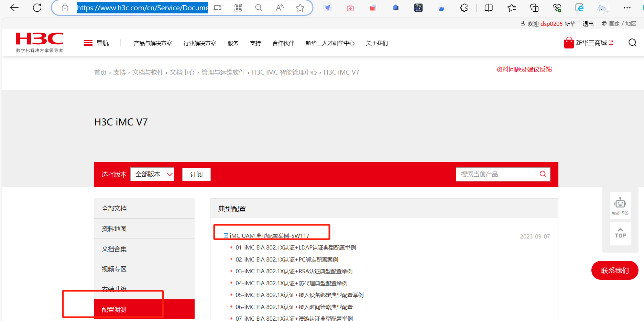Open 02-iMC EIA 802.1X认证+PC绑定 document
The image size is (644, 321).
tap(287, 259)
